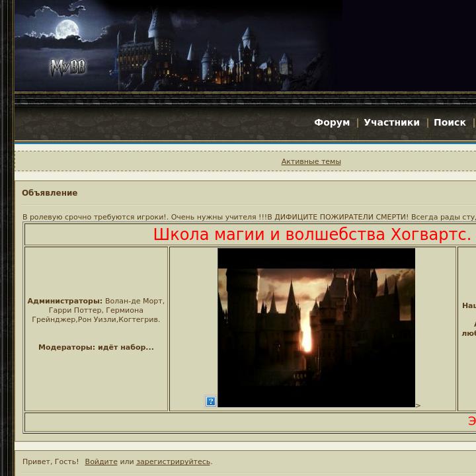
Task: Click the Гарри Поттер, Гермиона text line
Action: (x=96, y=310)
